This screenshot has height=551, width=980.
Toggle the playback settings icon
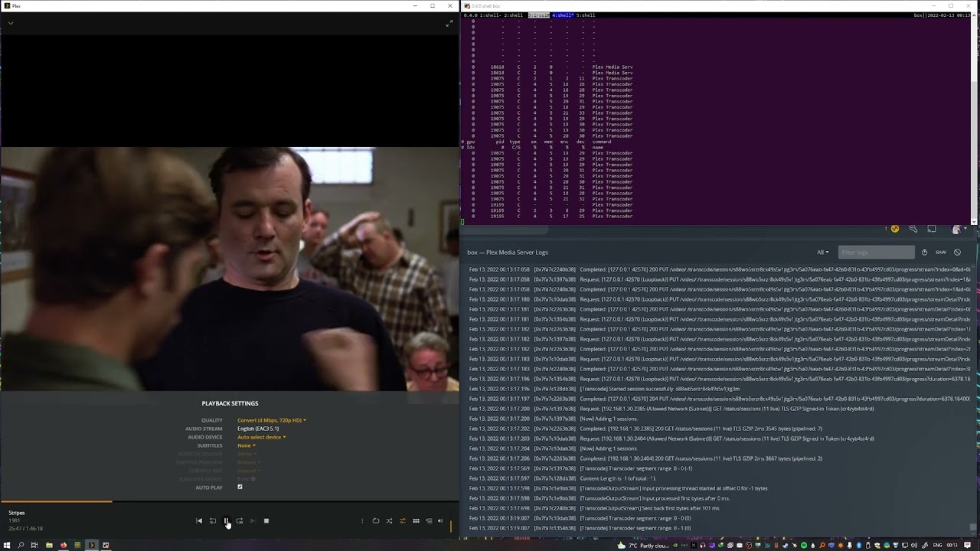pyautogui.click(x=403, y=521)
